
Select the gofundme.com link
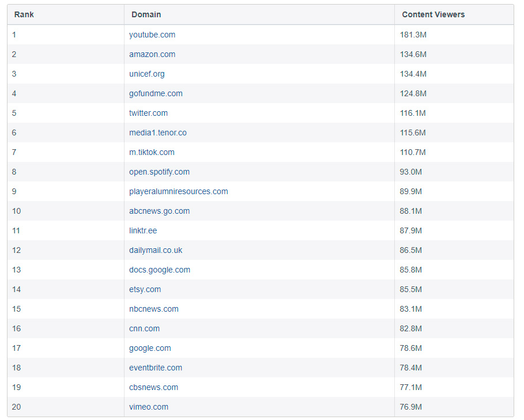[x=156, y=93]
